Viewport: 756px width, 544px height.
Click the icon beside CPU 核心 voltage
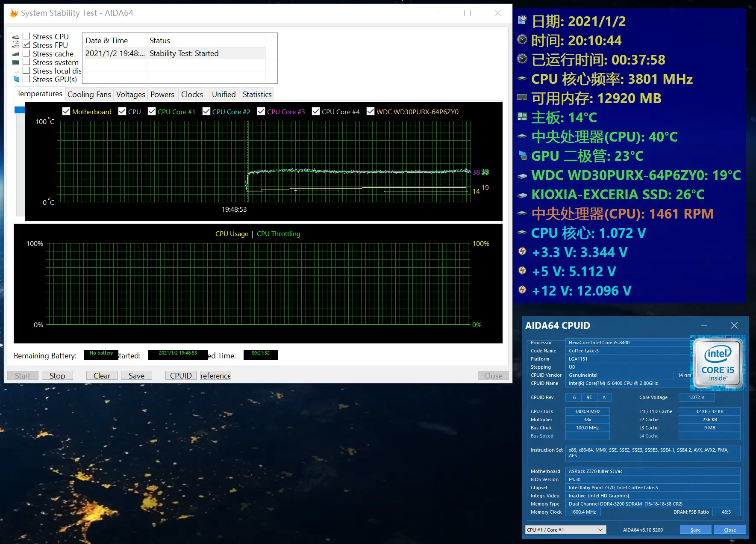click(x=522, y=233)
